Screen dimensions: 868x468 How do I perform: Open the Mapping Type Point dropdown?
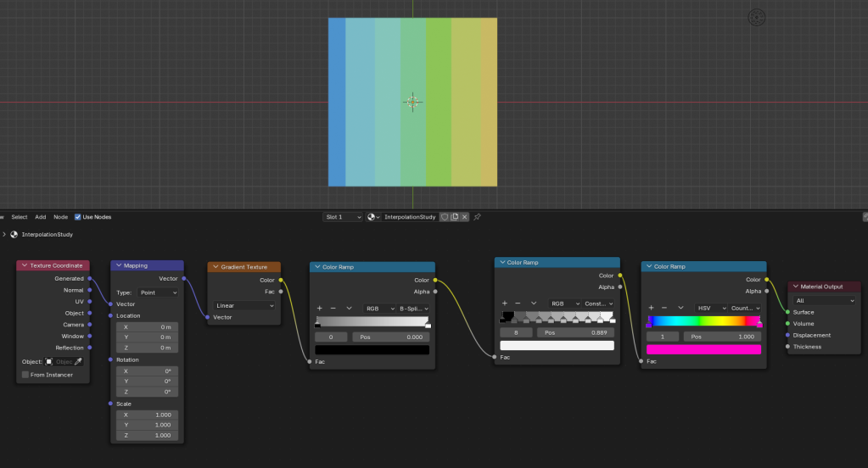pyautogui.click(x=159, y=292)
